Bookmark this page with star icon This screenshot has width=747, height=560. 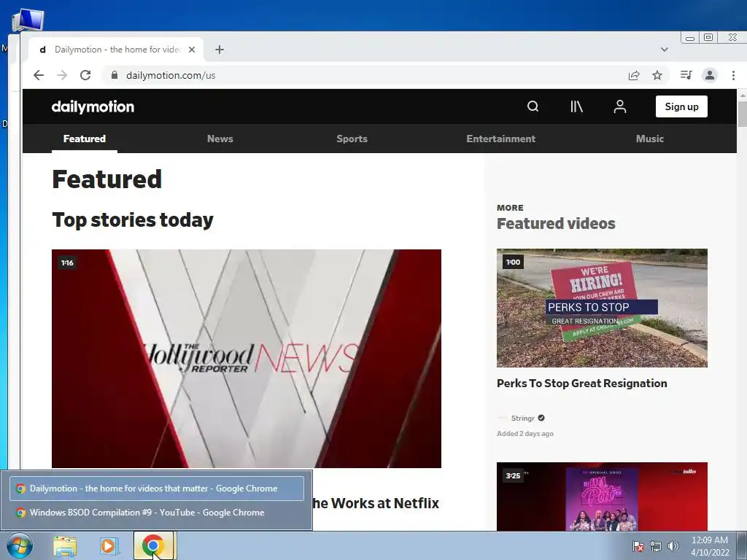[657, 75]
